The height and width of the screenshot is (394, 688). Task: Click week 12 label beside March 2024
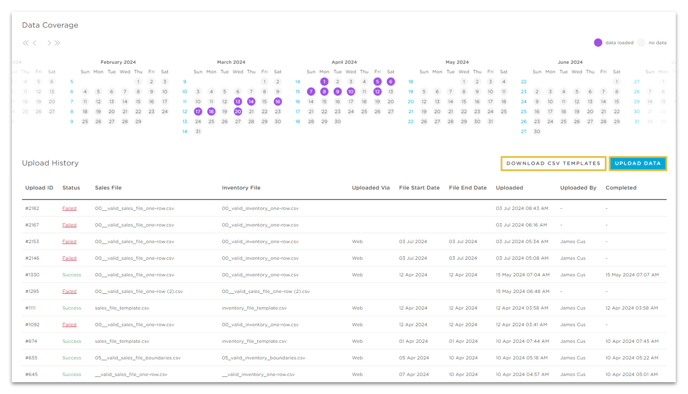click(185, 112)
